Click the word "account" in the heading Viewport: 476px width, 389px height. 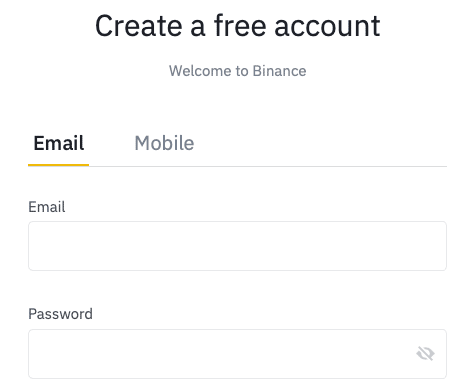[327, 26]
